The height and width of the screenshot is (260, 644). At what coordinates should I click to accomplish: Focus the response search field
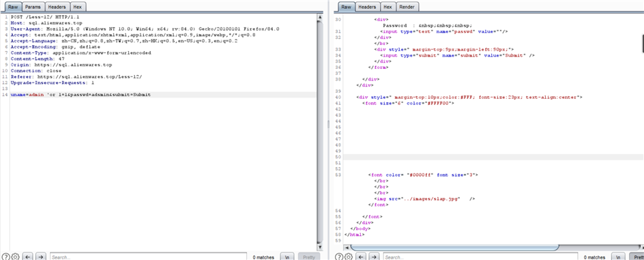(480, 257)
